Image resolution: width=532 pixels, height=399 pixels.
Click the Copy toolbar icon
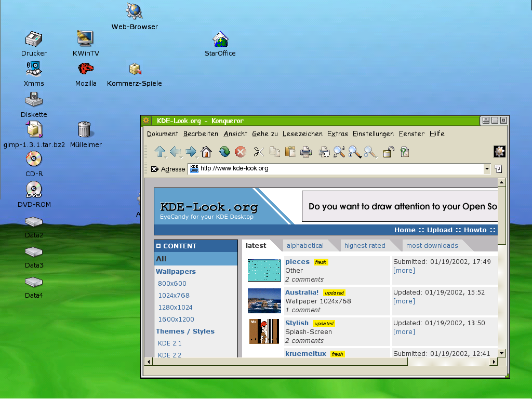pyautogui.click(x=274, y=152)
